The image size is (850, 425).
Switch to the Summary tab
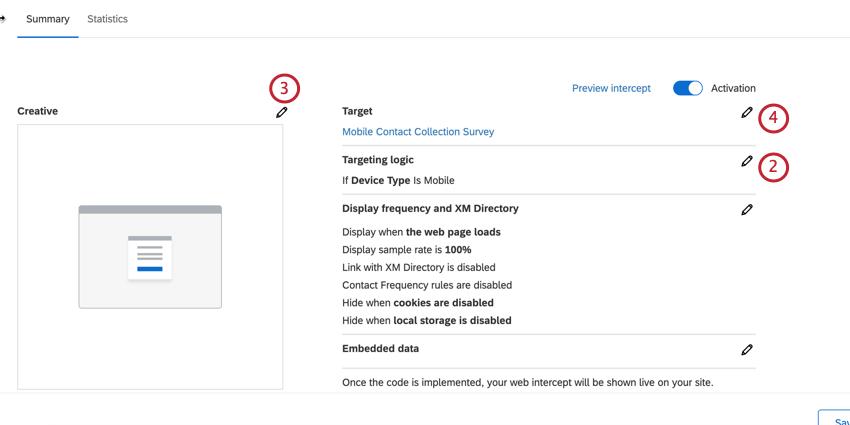click(48, 19)
